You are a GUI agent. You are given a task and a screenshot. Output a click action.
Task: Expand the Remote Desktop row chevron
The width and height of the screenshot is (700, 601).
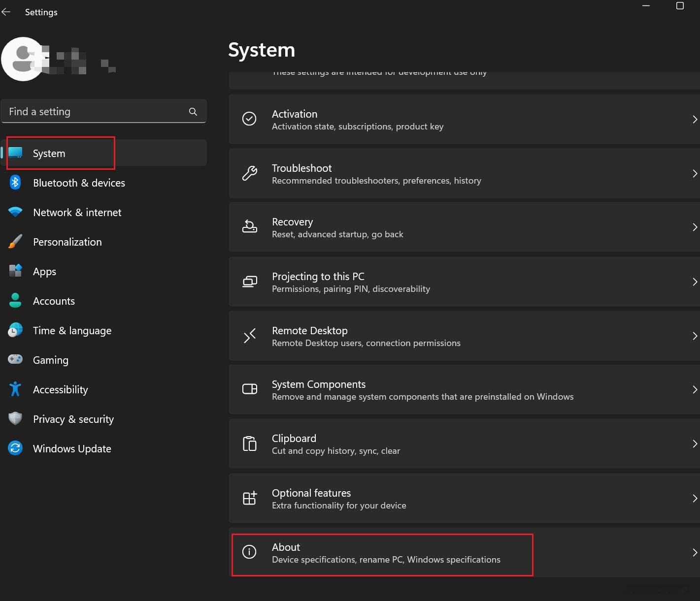pos(695,336)
